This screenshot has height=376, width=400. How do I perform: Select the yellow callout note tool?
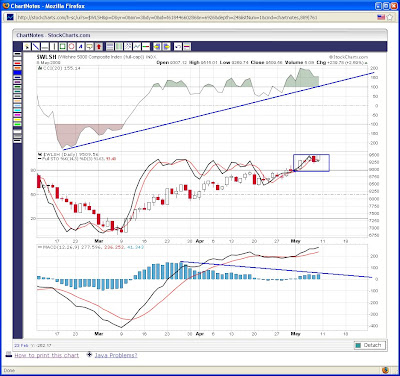[89, 46]
